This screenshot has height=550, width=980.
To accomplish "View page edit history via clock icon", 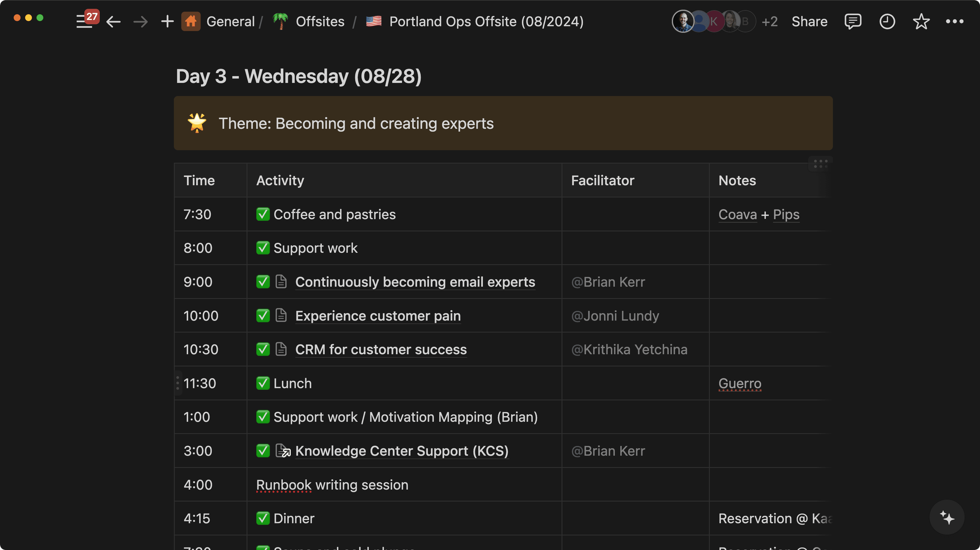I will (887, 21).
